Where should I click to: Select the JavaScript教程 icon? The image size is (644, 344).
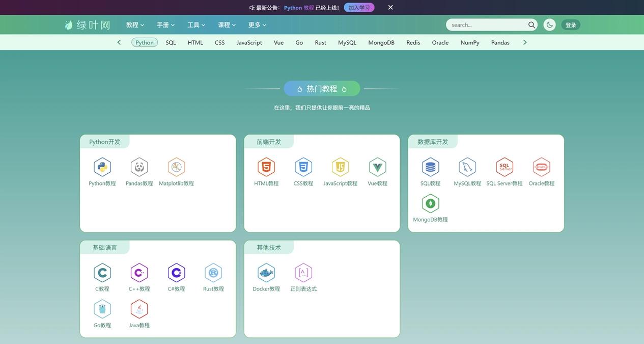(340, 167)
